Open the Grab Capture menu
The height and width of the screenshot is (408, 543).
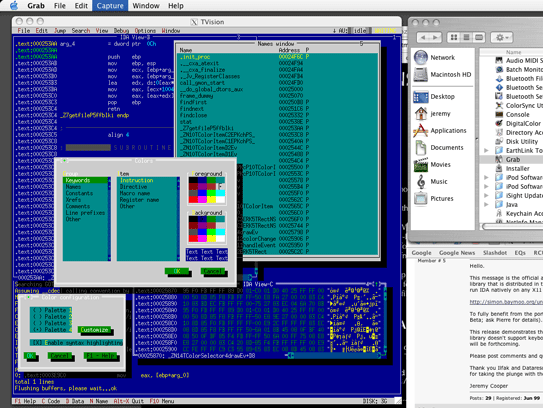110,6
